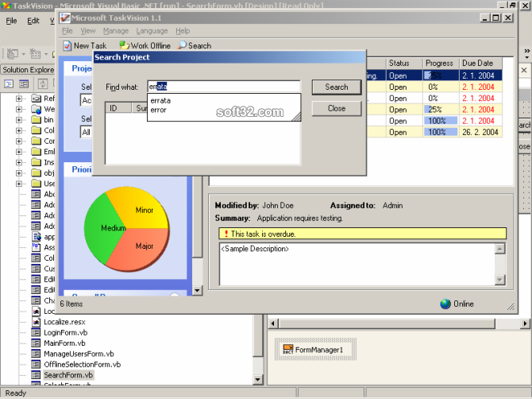Click the Work Offline toolbar icon
Image resolution: width=532 pixels, height=399 pixels.
(x=124, y=45)
